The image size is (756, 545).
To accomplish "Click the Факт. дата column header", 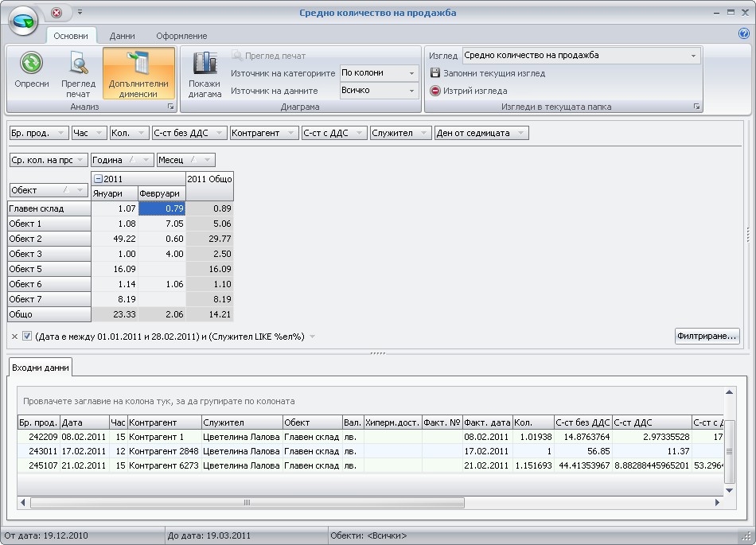I will click(x=488, y=422).
